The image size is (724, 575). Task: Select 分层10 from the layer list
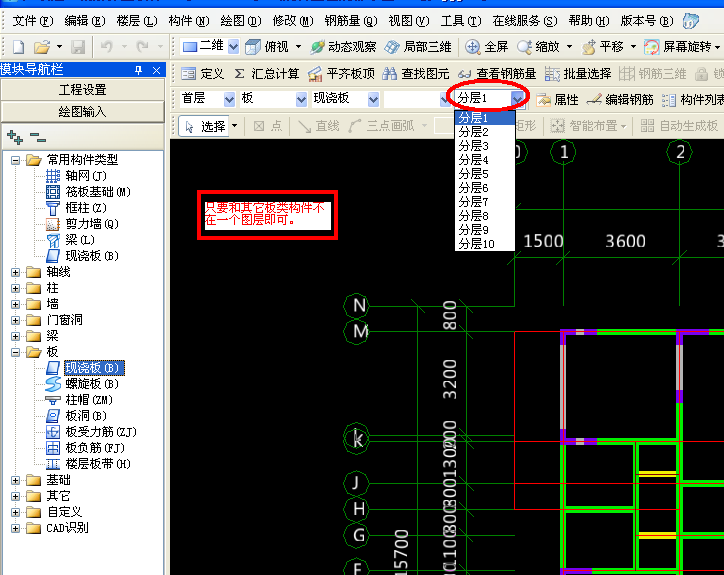485,244
